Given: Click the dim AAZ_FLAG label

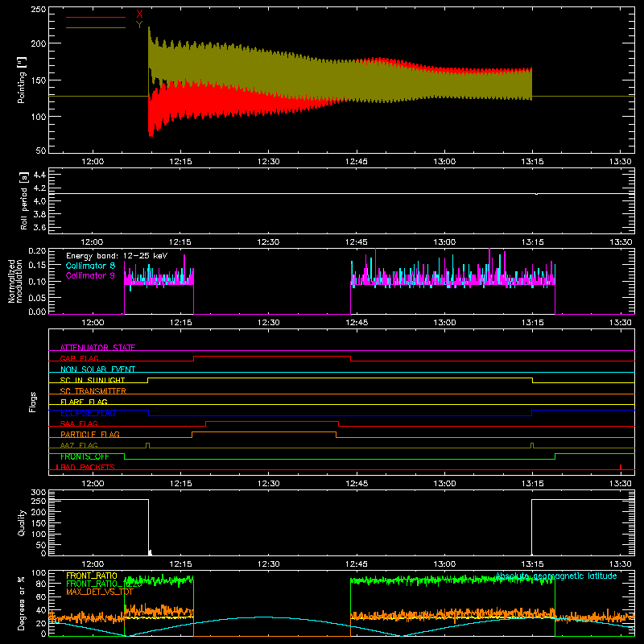Looking at the screenshot, I should tap(79, 445).
